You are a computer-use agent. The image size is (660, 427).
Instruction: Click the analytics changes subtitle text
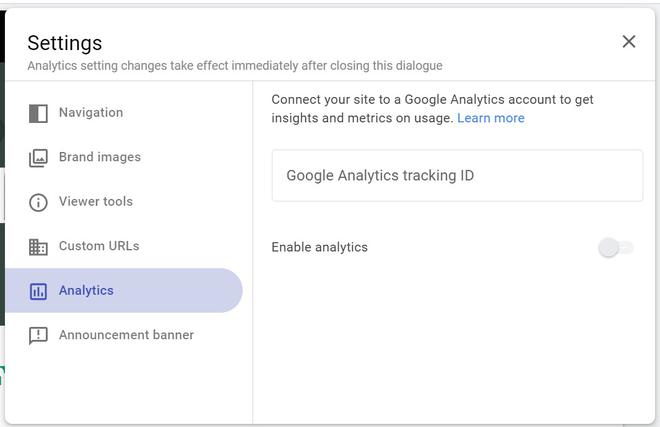(235, 66)
